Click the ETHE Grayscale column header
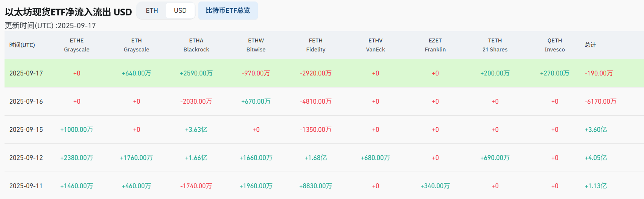The image size is (644, 199). pos(77,45)
